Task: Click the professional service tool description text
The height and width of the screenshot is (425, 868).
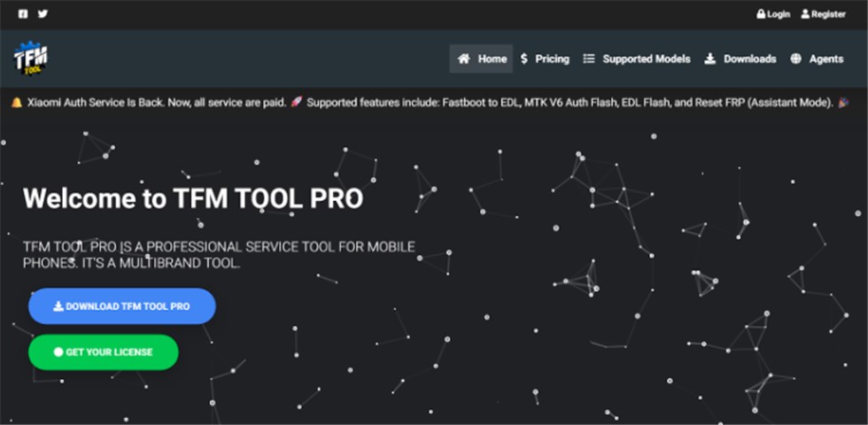Action: click(x=220, y=255)
